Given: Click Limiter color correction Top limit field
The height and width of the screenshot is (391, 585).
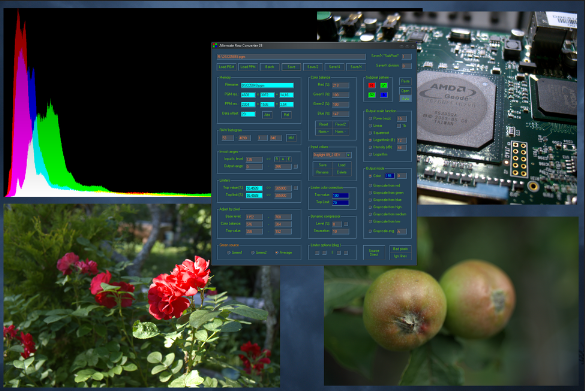Looking at the screenshot, I should 340,203.
